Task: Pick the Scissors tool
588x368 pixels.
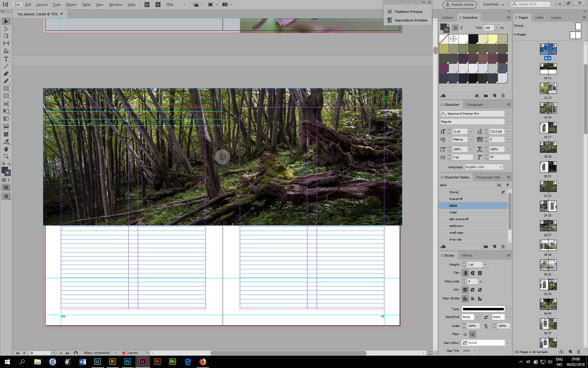Action: pos(6,104)
